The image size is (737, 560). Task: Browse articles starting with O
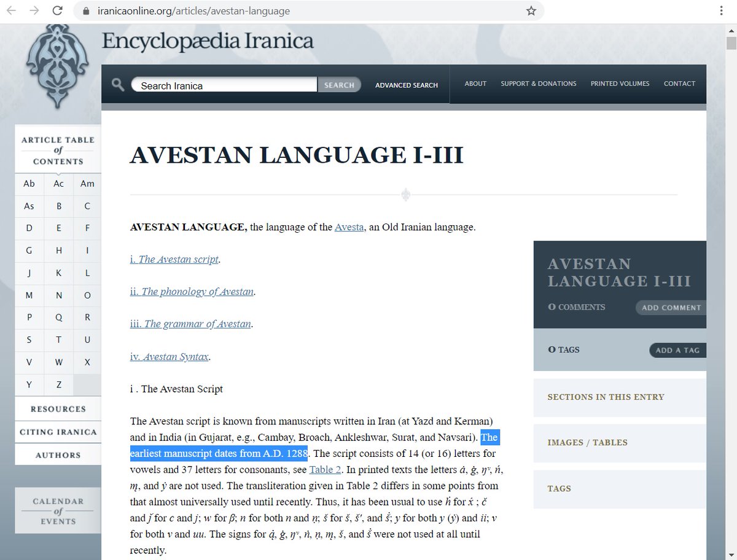pos(87,295)
